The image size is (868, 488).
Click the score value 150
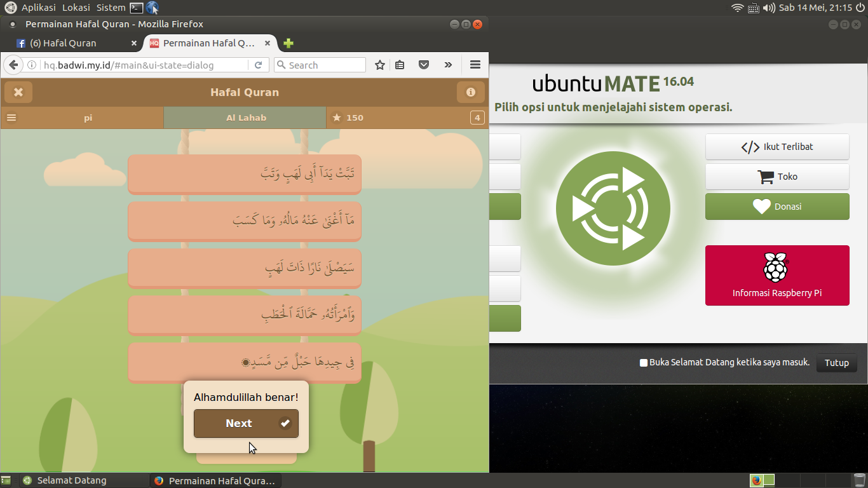355,118
